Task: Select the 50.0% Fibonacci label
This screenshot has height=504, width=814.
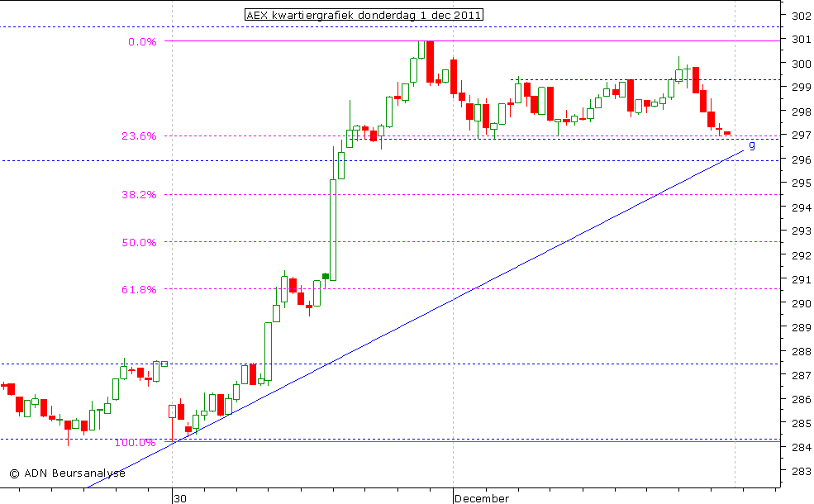Action: pyautogui.click(x=139, y=242)
